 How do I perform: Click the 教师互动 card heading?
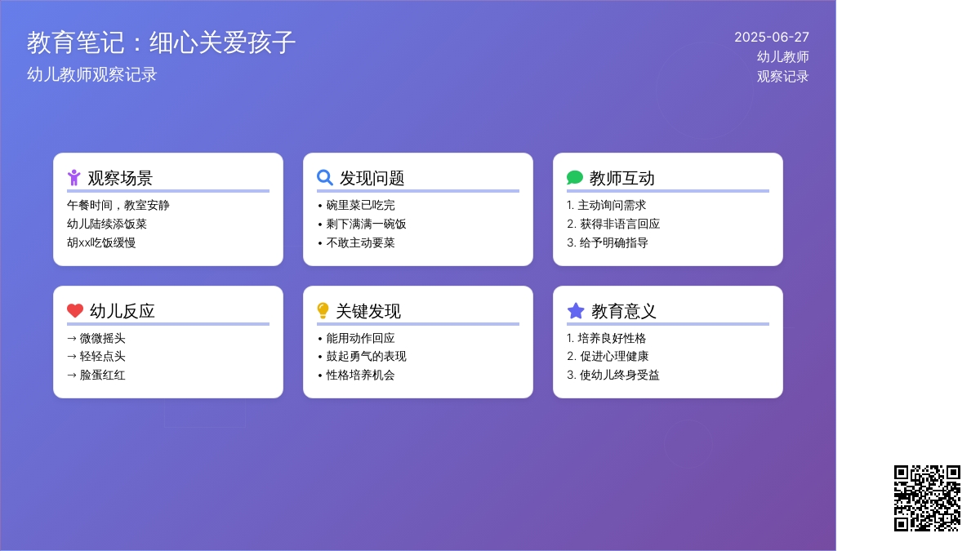point(622,178)
